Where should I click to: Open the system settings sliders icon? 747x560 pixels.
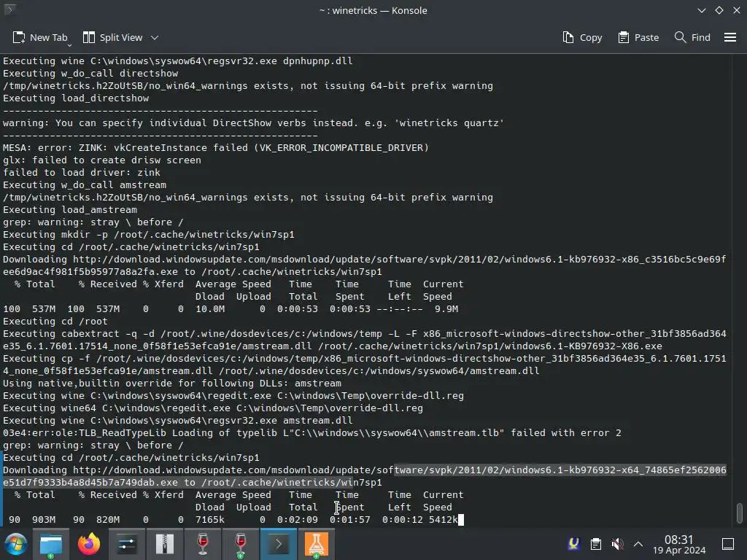pos(127,544)
